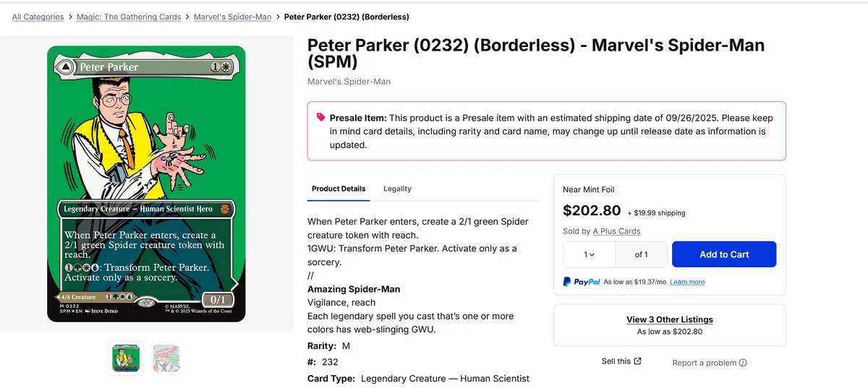The height and width of the screenshot is (388, 868).
Task: Click the info icon next to Report a problem
Action: 743,363
